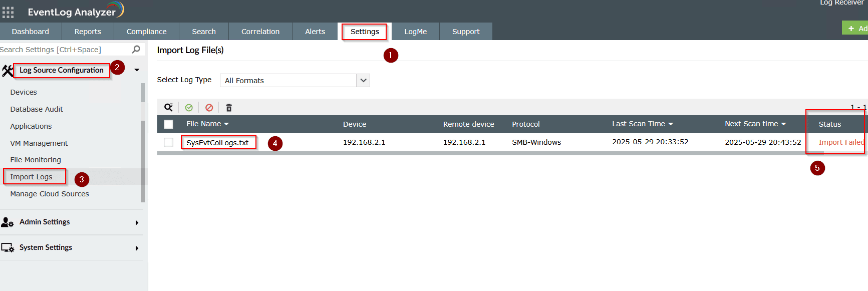Open the Dashboard tab
Image resolution: width=868 pixels, height=291 pixels.
tap(31, 31)
